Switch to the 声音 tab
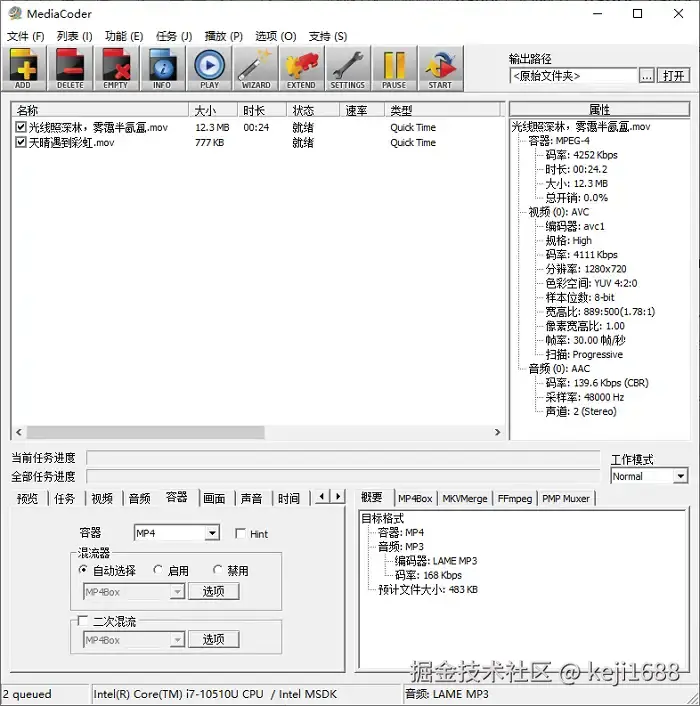700x706 pixels. point(251,498)
